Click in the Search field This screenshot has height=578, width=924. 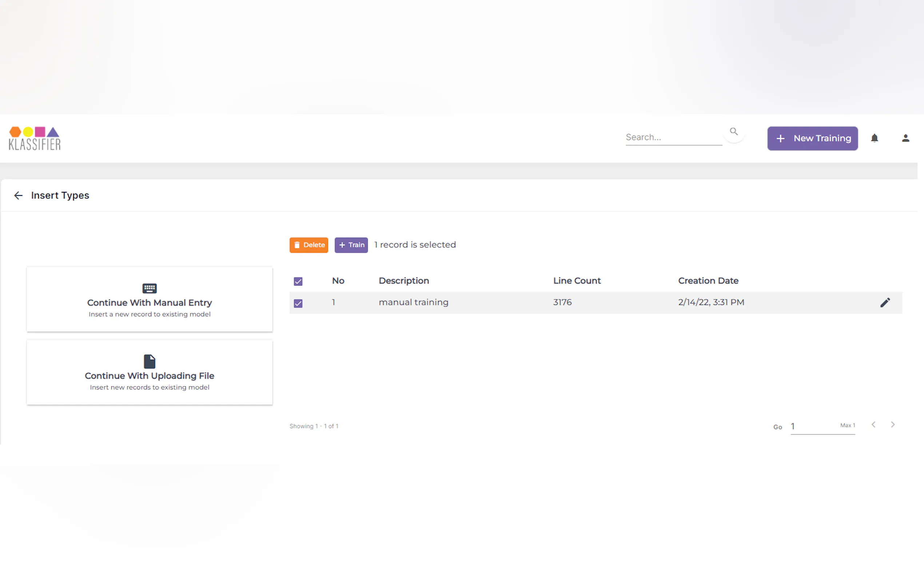[x=673, y=137]
